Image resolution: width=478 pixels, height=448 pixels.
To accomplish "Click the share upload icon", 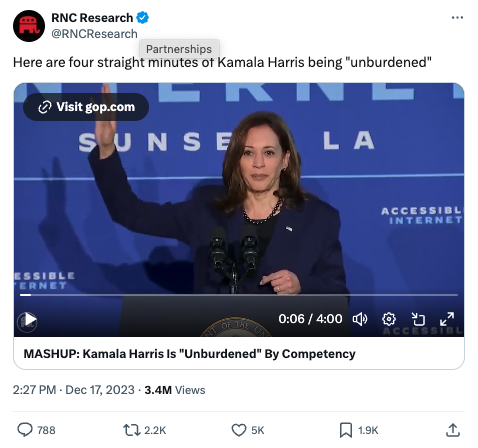I will click(x=453, y=430).
